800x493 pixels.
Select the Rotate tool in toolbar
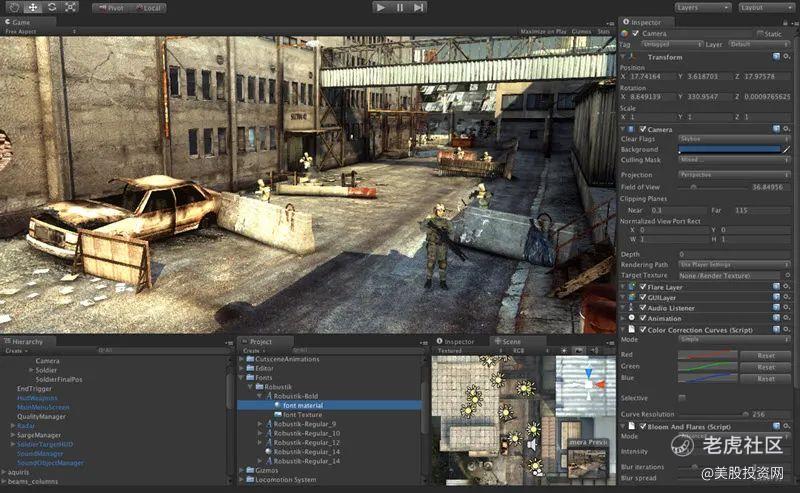tap(52, 7)
